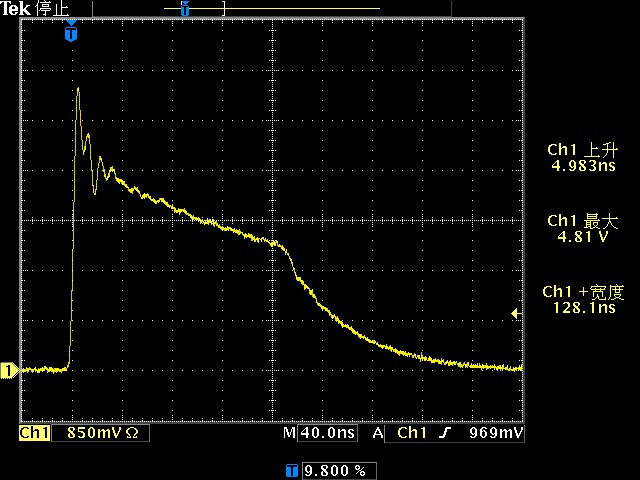640x480 pixels.
Task: Click the 969mV trigger level readout
Action: click(496, 433)
